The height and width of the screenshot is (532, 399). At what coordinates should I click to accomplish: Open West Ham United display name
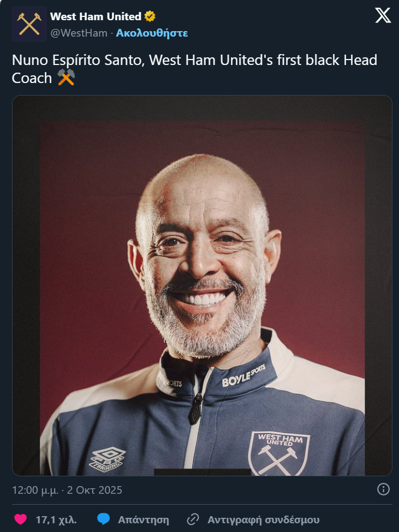[96, 16]
